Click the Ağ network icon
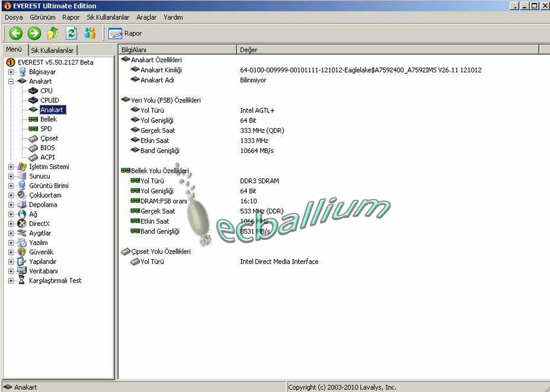This screenshot has width=550, height=392. click(x=22, y=214)
